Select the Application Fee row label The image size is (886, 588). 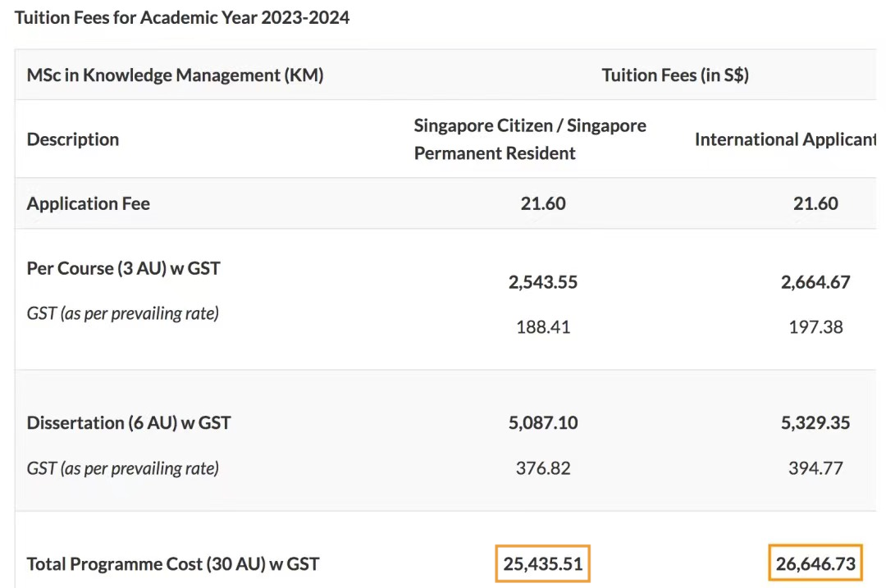point(89,203)
